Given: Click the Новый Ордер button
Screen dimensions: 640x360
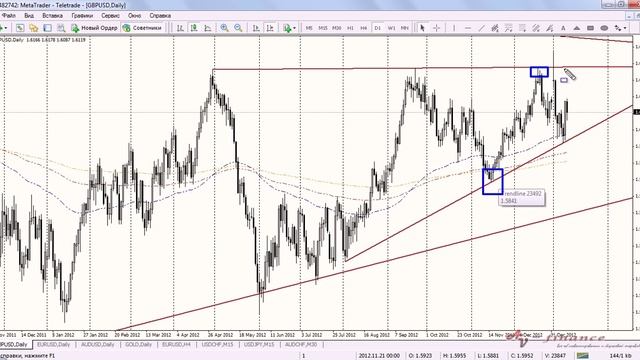Looking at the screenshot, I should coord(94,28).
